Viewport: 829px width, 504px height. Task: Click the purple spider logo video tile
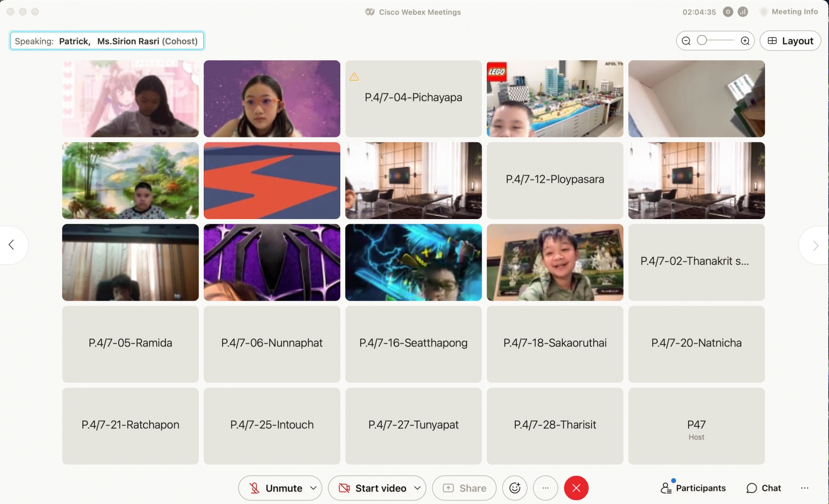click(x=272, y=262)
